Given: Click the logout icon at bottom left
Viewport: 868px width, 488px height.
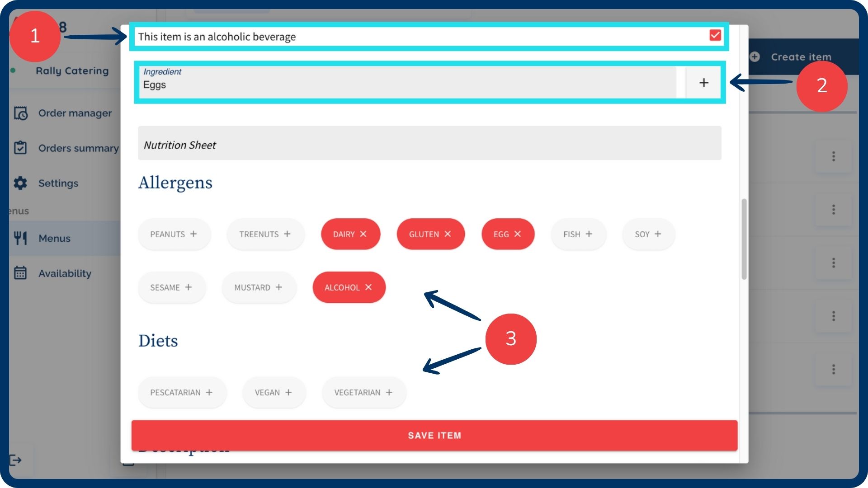Looking at the screenshot, I should point(15,460).
